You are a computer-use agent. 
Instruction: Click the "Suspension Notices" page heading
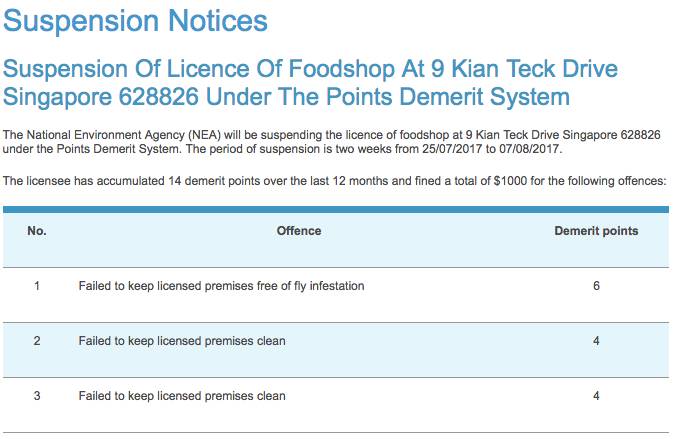click(x=136, y=21)
